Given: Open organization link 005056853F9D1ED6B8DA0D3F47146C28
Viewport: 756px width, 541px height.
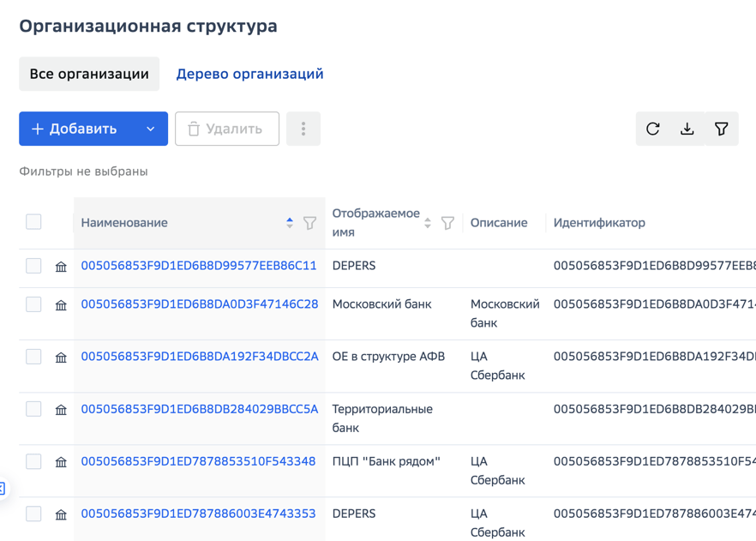Looking at the screenshot, I should pyautogui.click(x=200, y=304).
